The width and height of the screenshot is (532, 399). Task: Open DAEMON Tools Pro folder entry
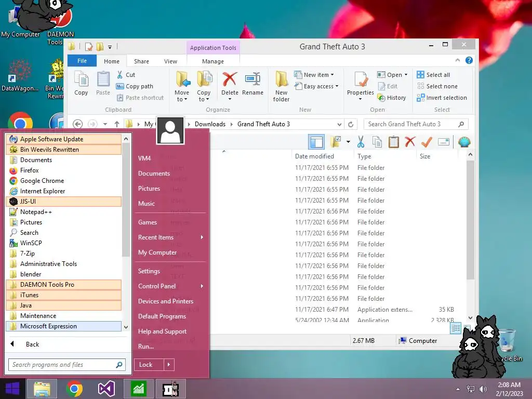click(x=63, y=285)
